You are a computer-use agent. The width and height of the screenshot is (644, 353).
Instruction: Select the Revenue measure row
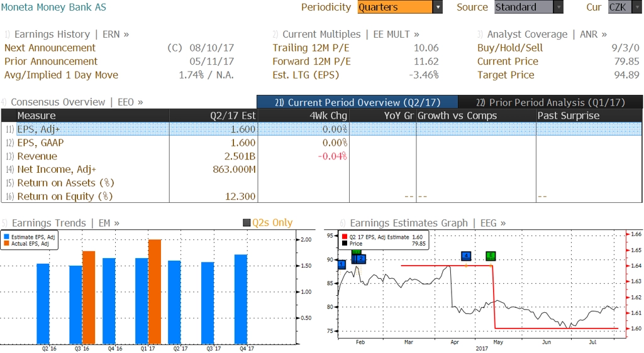pos(321,156)
